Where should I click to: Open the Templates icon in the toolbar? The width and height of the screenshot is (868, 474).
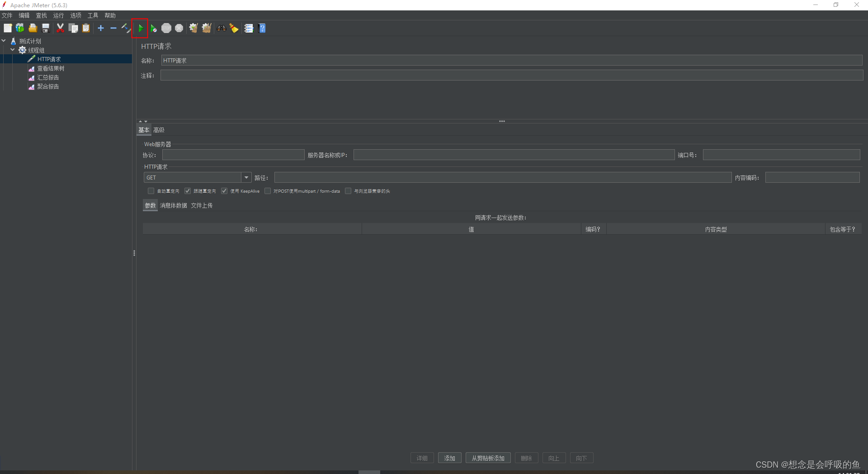[x=20, y=28]
